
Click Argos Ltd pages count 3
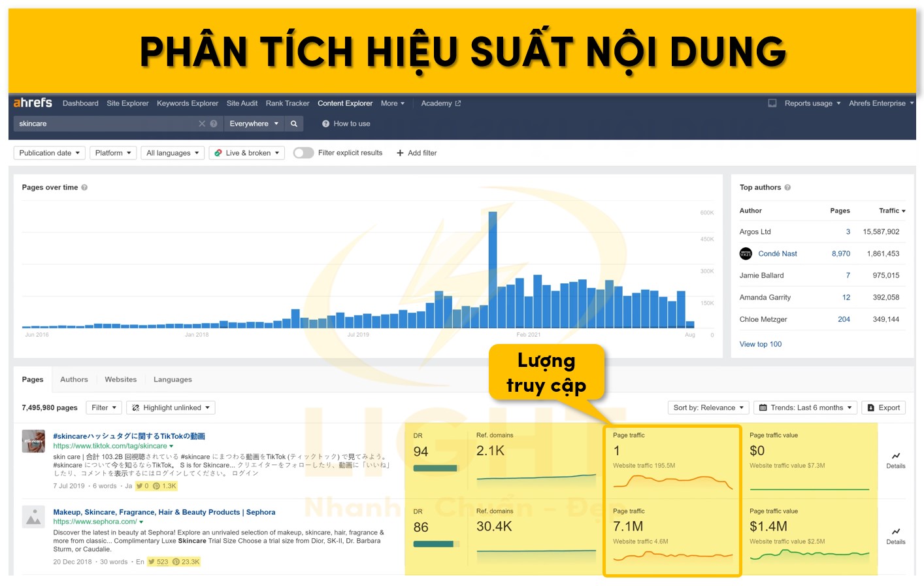[x=848, y=232]
